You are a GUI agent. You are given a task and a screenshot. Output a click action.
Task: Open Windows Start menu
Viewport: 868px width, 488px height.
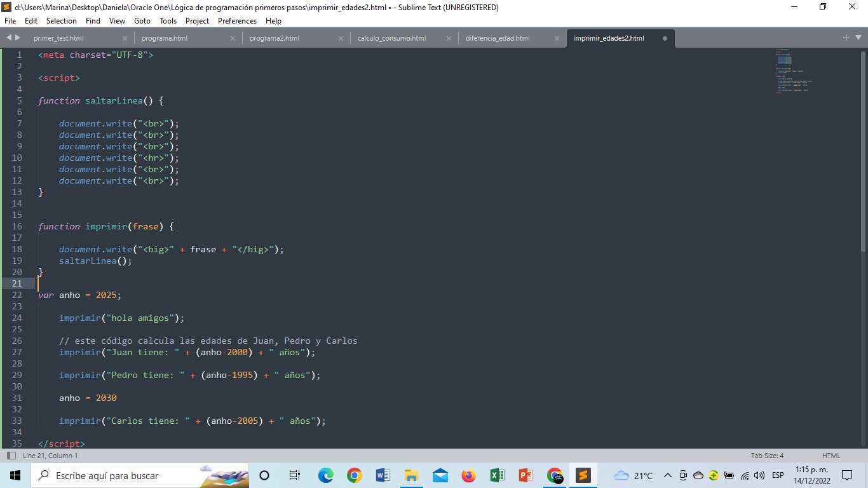(x=15, y=475)
